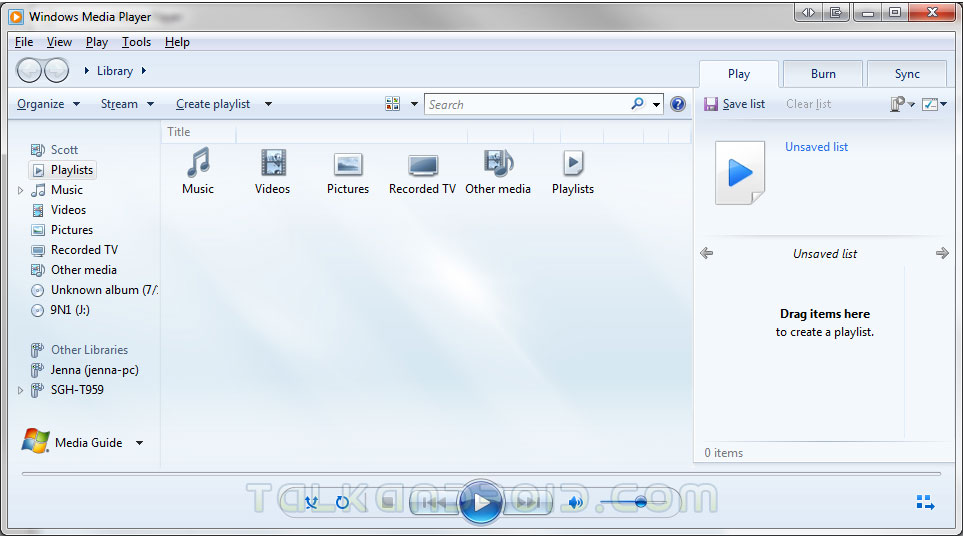
Task: Toggle repeat mode
Action: click(342, 503)
